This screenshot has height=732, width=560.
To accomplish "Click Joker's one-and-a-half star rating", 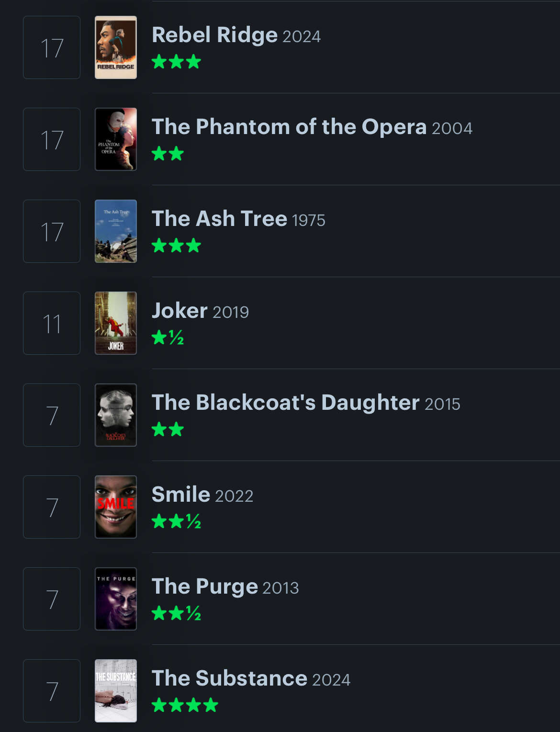I will [x=168, y=338].
